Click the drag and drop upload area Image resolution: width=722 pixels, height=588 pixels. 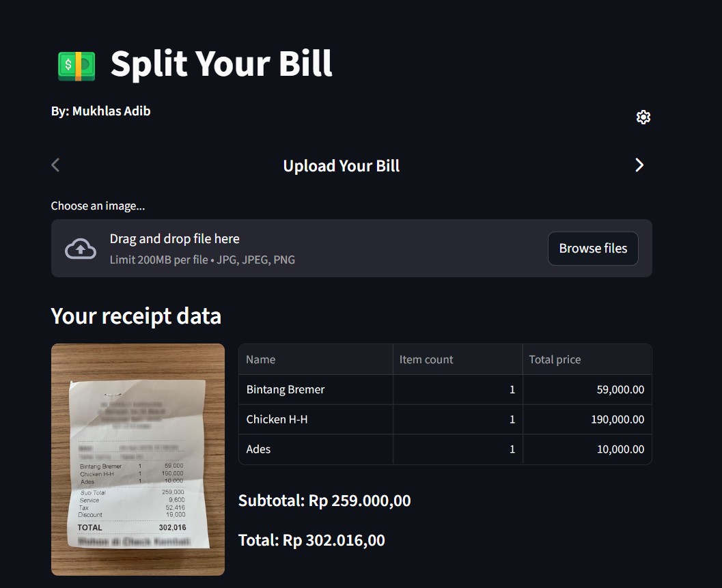point(307,248)
